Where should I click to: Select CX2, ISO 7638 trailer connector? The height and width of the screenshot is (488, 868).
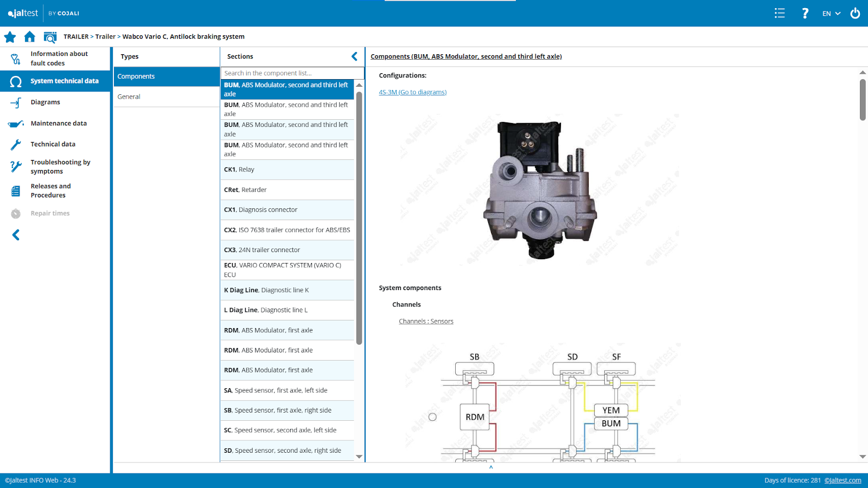[287, 230]
